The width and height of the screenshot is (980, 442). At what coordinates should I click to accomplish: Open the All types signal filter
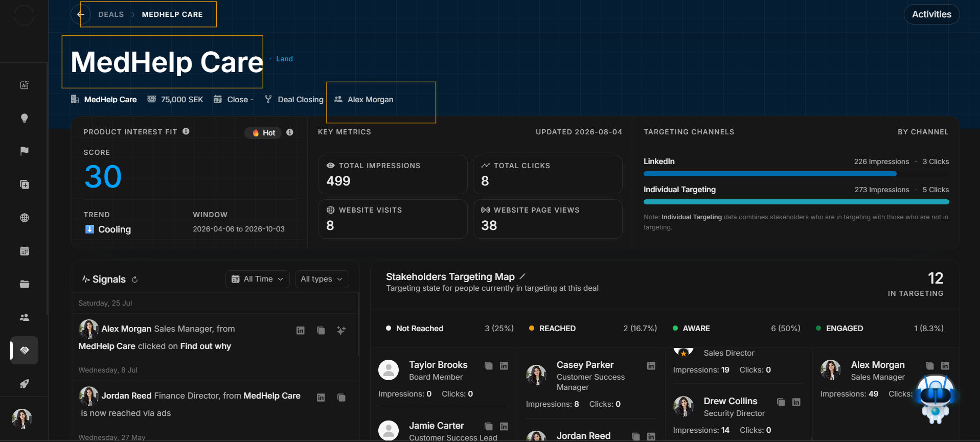pos(322,279)
